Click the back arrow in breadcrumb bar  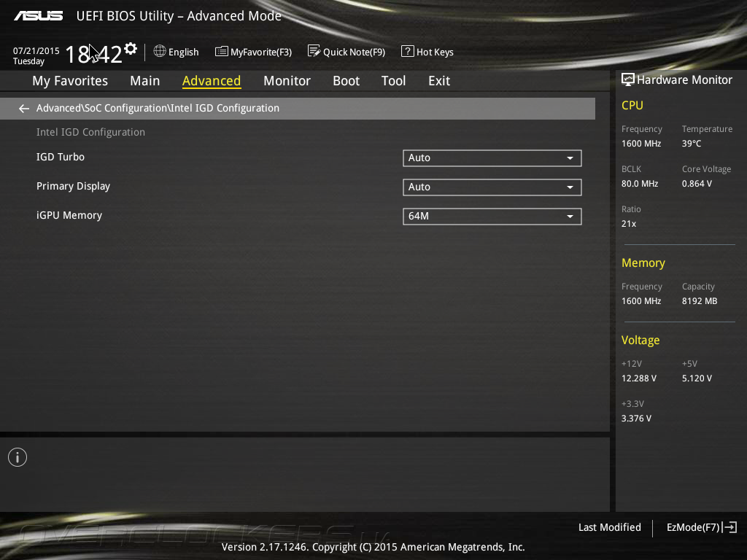[24, 109]
